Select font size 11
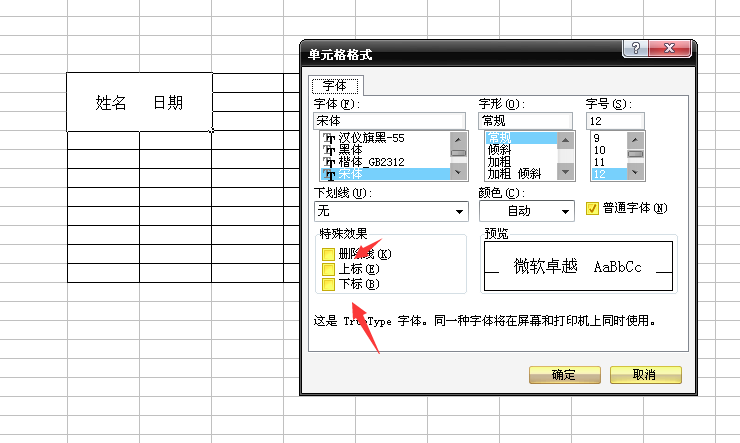 coord(609,162)
